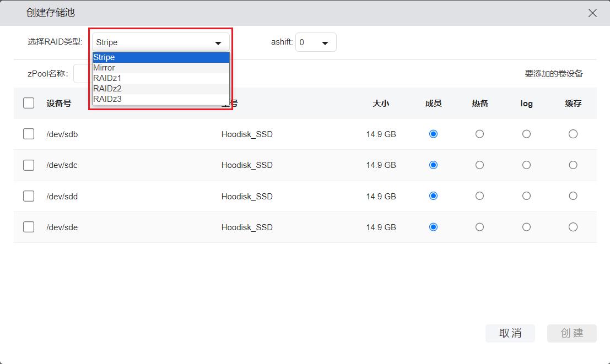Pick the RAIDz2 option

coord(107,89)
